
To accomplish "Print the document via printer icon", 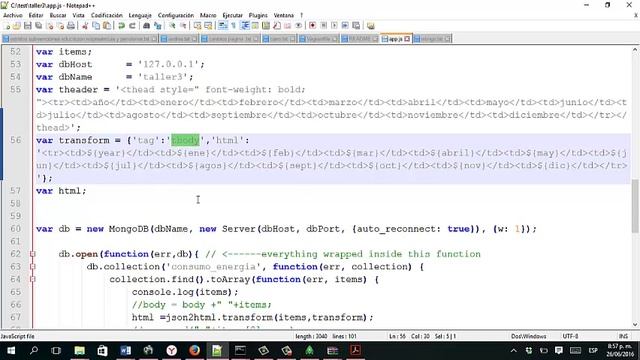I will pyautogui.click(x=71, y=26).
